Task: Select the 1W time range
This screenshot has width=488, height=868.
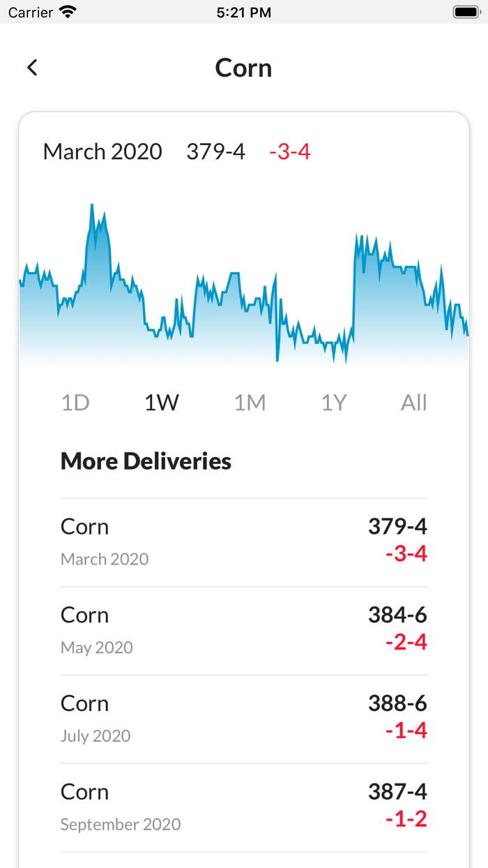Action: [162, 403]
